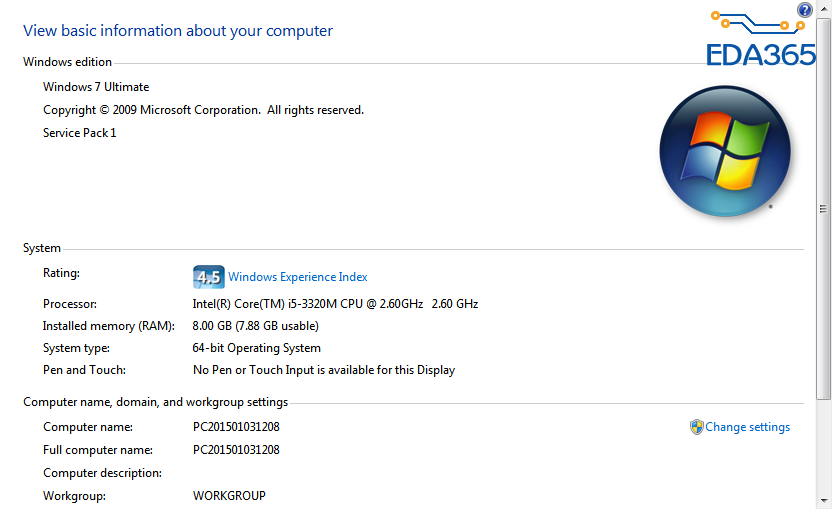Click the 64-bit Operating System text
This screenshot has width=832, height=509.
tap(256, 348)
